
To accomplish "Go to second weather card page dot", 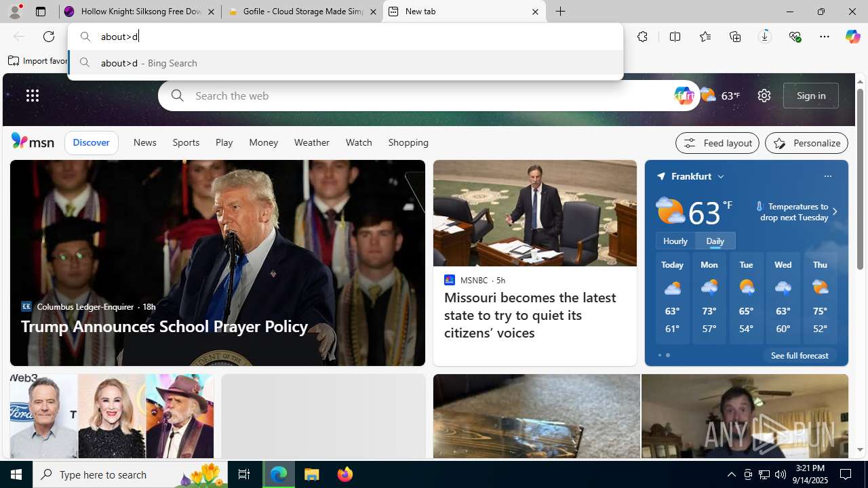I will pos(668,355).
